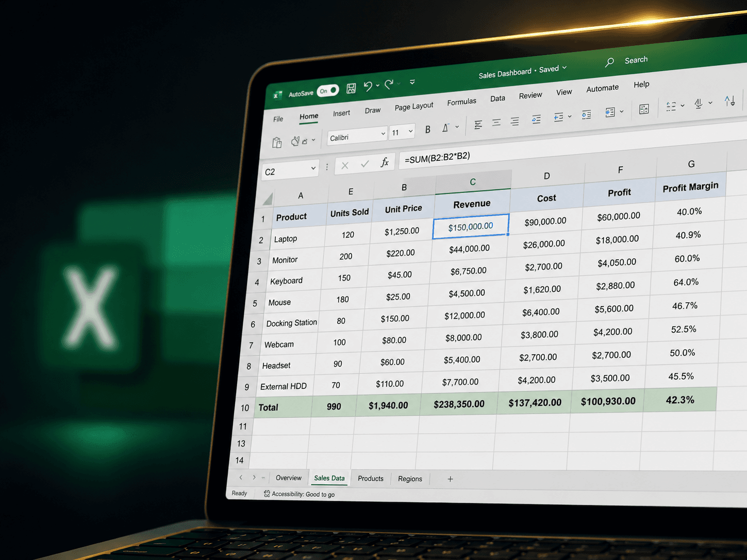Open the Draw ribbon tab
Viewport: 747px width, 560px height.
coord(373,110)
